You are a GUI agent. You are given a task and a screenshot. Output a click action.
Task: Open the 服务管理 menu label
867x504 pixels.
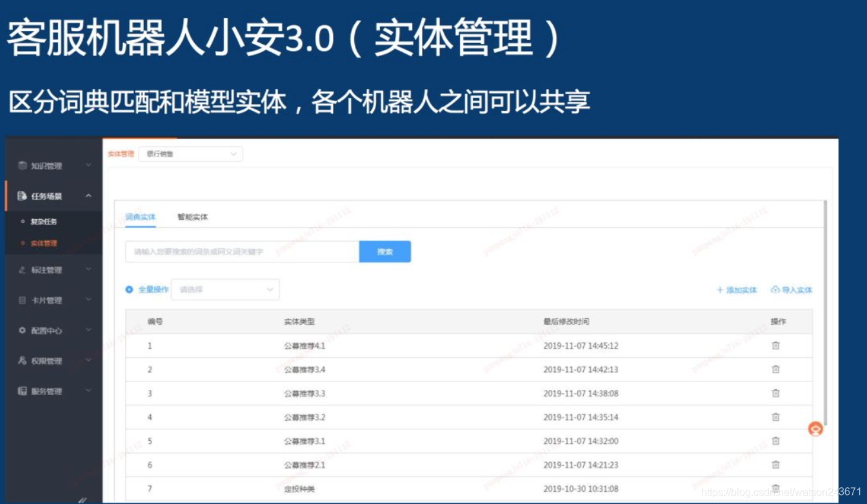point(46,391)
